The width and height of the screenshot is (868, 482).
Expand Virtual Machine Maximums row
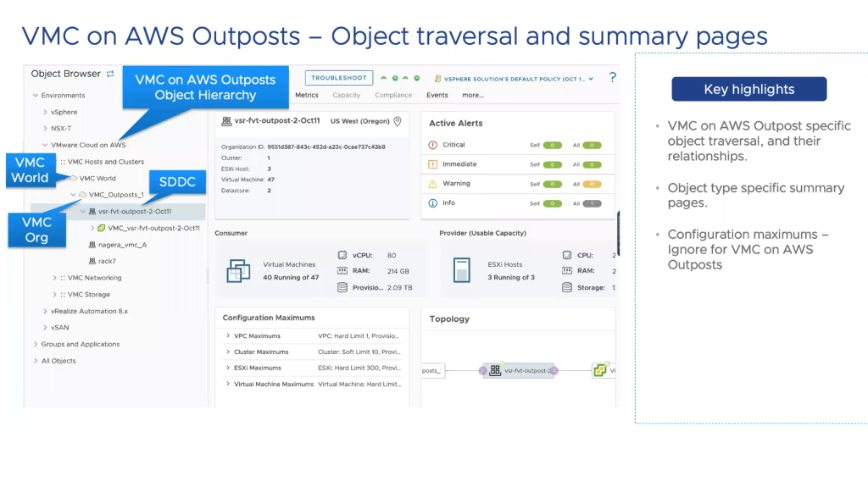[227, 384]
